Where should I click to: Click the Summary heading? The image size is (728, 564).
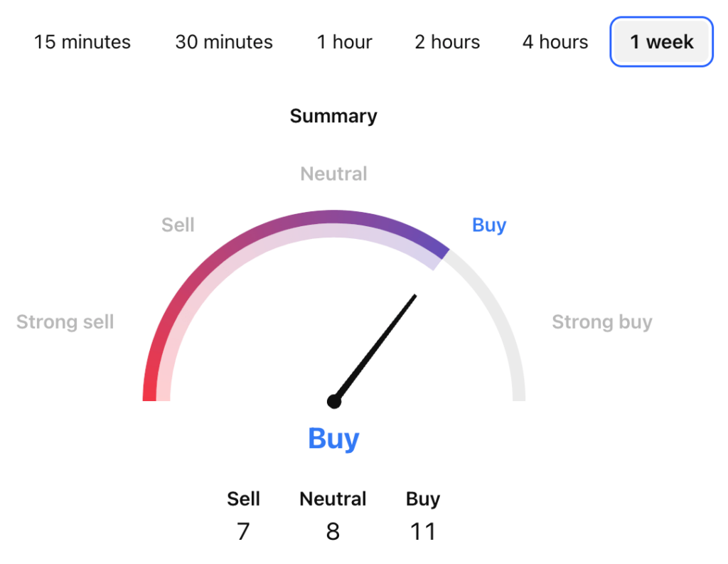coord(333,116)
